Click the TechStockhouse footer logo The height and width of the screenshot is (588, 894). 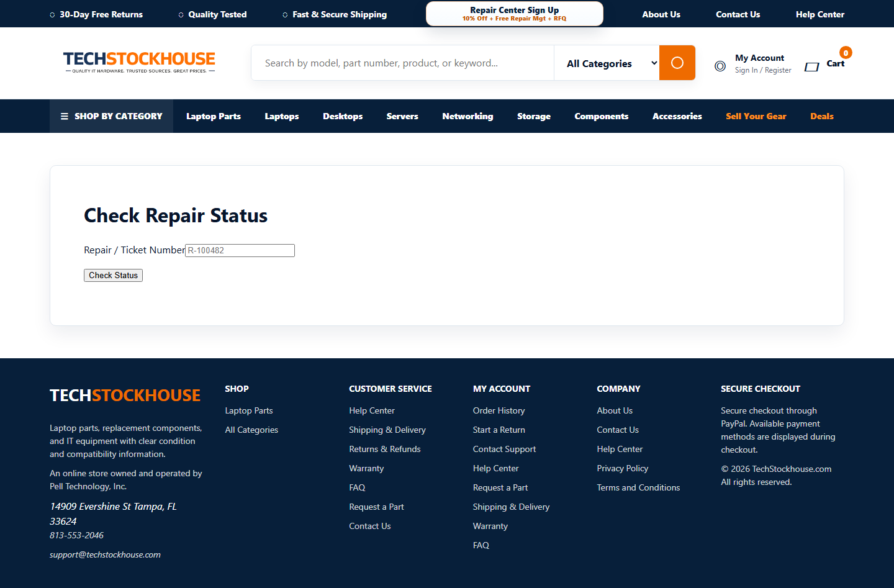(x=125, y=396)
